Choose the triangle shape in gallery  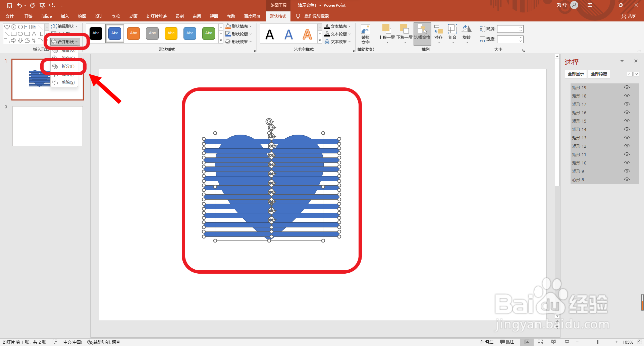click(34, 34)
